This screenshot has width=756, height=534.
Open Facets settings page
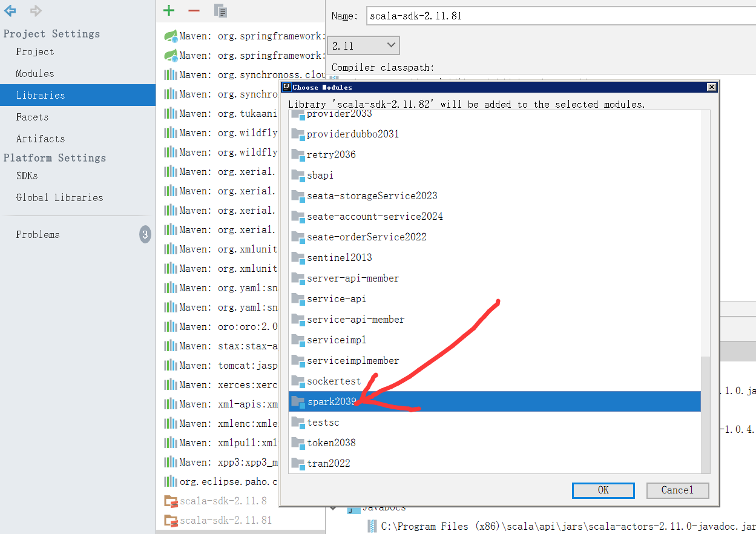coord(32,117)
